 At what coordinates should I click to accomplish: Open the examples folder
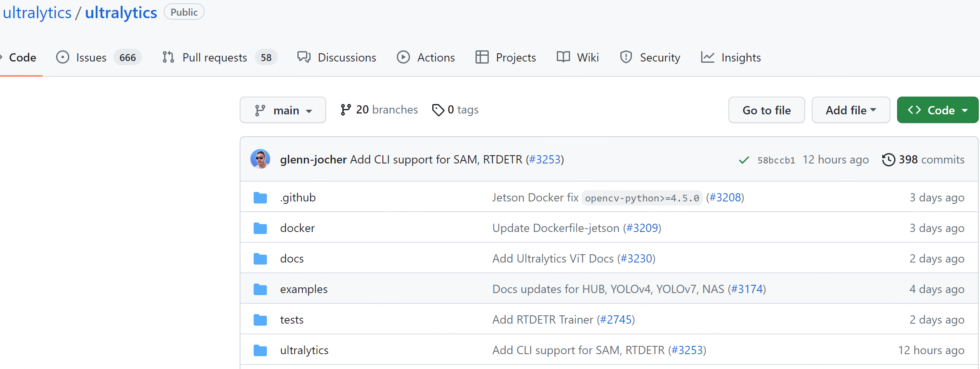tap(304, 289)
